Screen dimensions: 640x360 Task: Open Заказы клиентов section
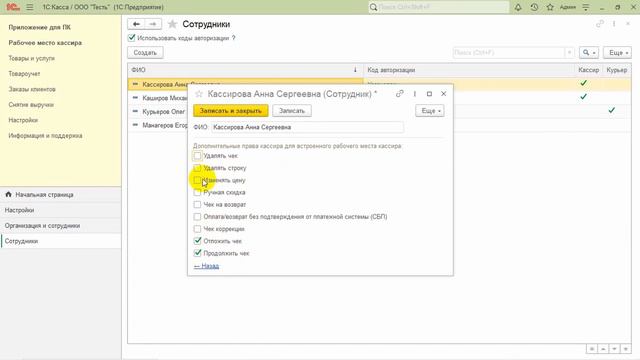coord(32,89)
